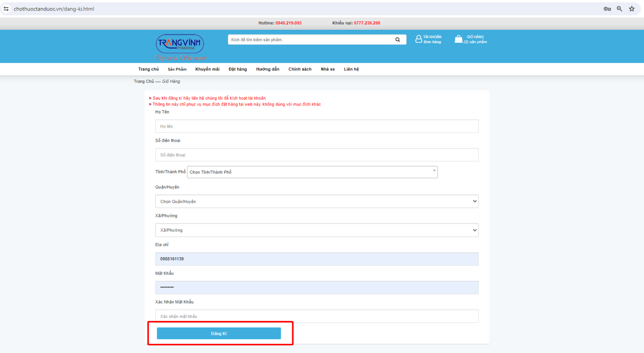Expand the Tỉnh/Thành Phố dropdown
The height and width of the screenshot is (353, 644).
(312, 172)
